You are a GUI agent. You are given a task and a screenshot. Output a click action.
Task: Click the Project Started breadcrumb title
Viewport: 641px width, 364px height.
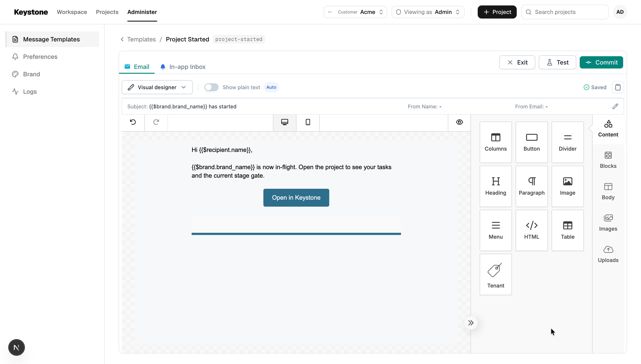click(187, 39)
